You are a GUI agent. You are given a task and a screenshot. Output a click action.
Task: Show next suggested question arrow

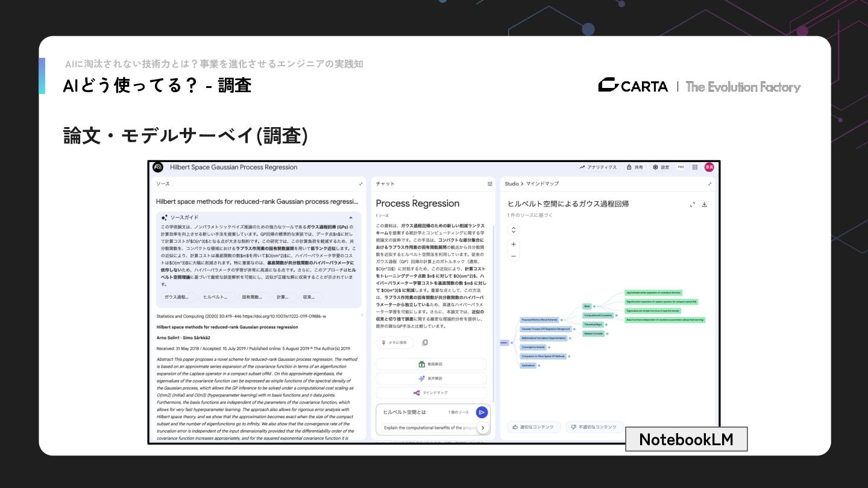pos(483,428)
